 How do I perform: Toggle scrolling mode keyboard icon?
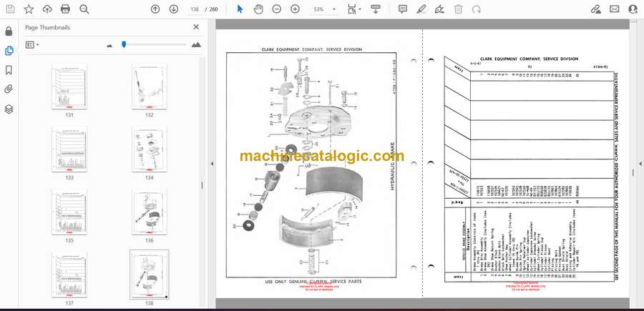coord(376,9)
